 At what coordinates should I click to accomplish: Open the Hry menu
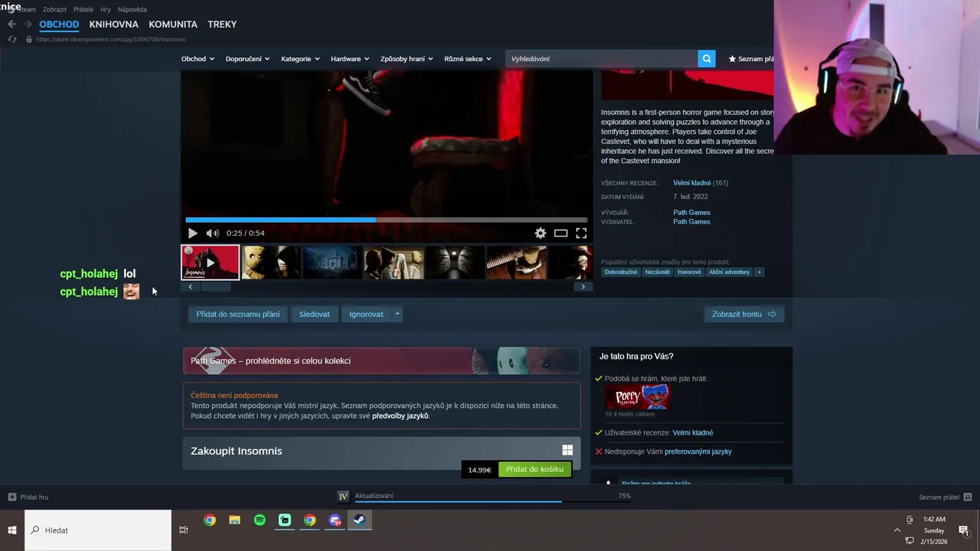pyautogui.click(x=106, y=9)
